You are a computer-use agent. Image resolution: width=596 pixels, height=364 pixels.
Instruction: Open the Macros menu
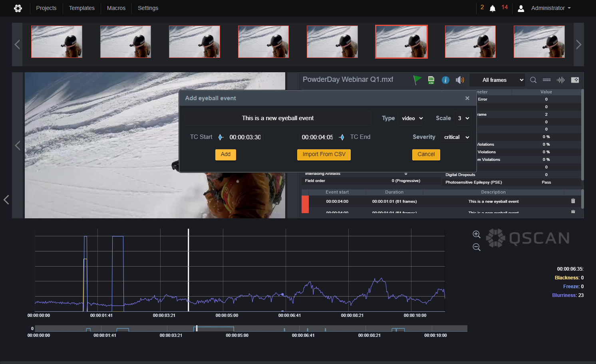(x=116, y=8)
